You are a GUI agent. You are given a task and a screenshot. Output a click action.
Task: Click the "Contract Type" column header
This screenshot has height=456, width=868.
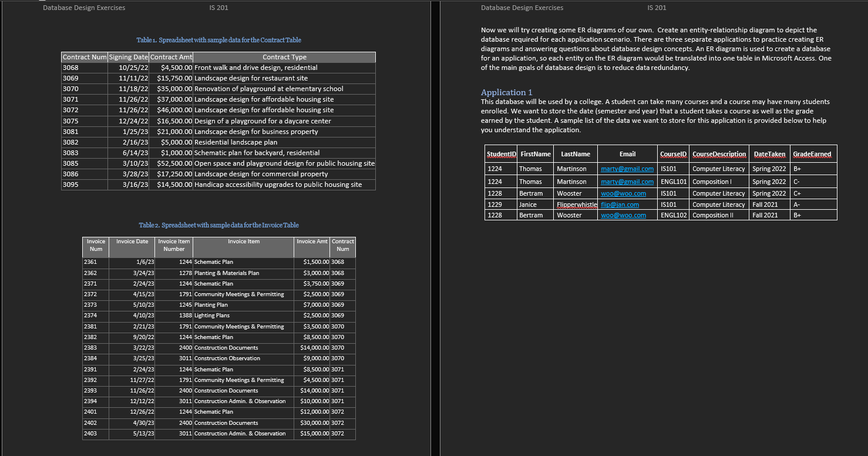(x=284, y=57)
